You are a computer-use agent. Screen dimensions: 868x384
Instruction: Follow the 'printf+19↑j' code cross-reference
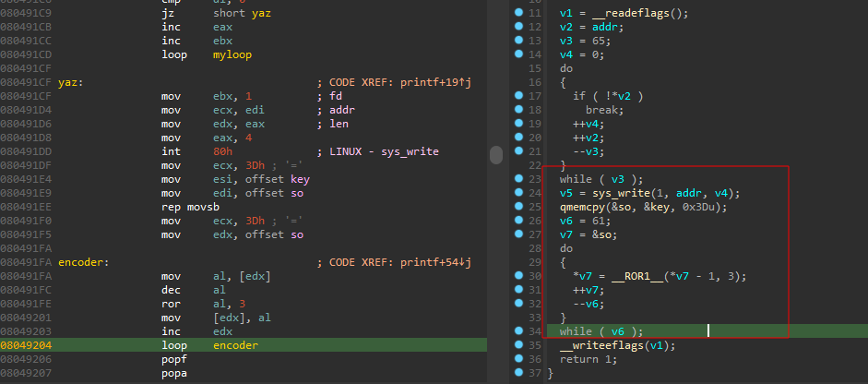pos(435,82)
